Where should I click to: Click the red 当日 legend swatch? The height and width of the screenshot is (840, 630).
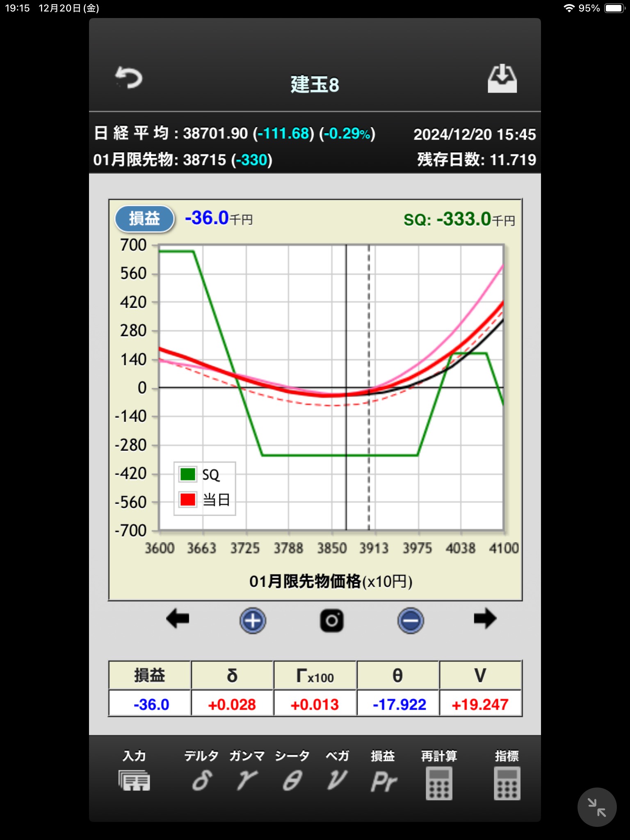point(187,500)
